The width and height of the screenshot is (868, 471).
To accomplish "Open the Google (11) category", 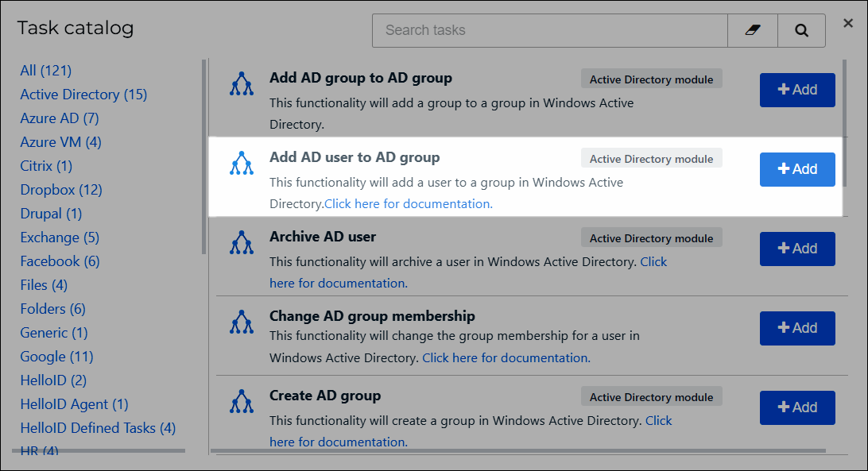I will coord(57,357).
